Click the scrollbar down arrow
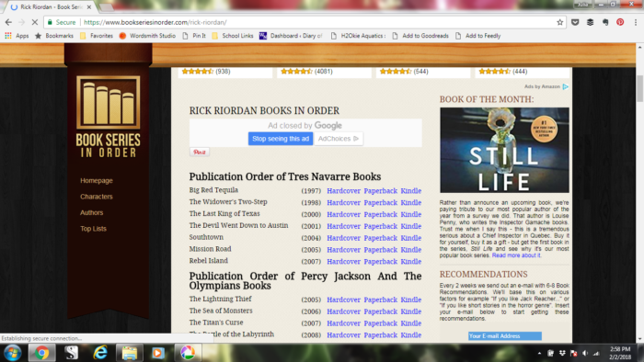Image resolution: width=644 pixels, height=362 pixels. 640,339
